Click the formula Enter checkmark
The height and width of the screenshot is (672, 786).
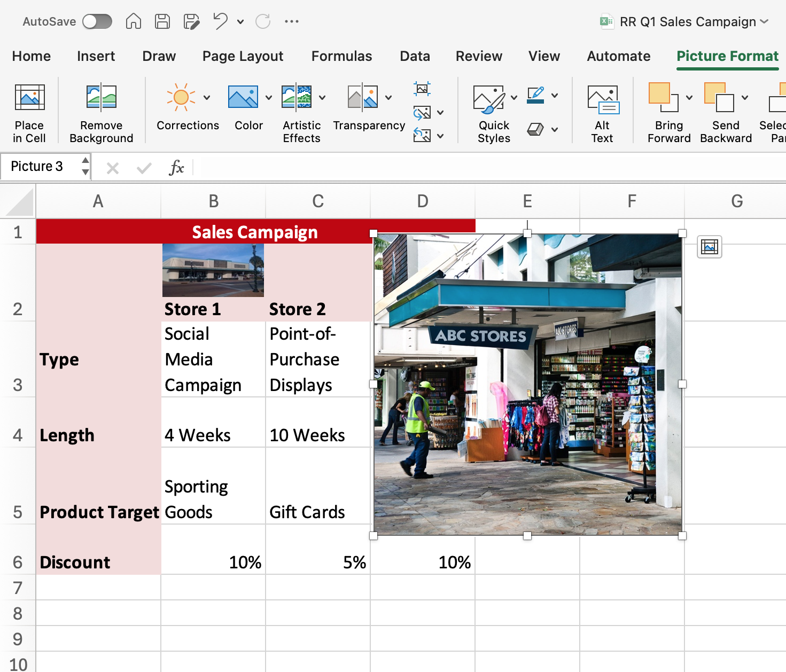(144, 168)
